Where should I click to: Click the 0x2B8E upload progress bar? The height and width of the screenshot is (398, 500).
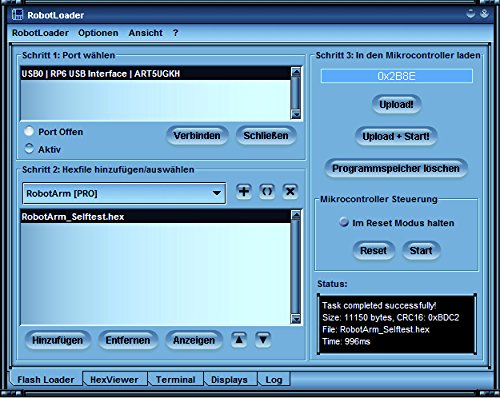396,76
